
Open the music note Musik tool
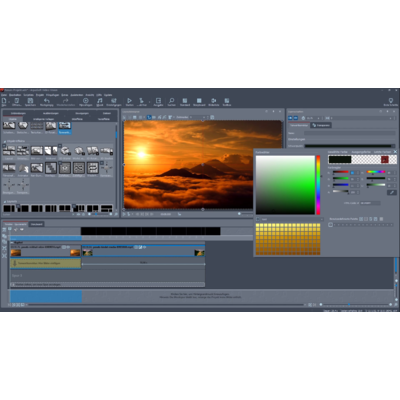[x=100, y=101]
